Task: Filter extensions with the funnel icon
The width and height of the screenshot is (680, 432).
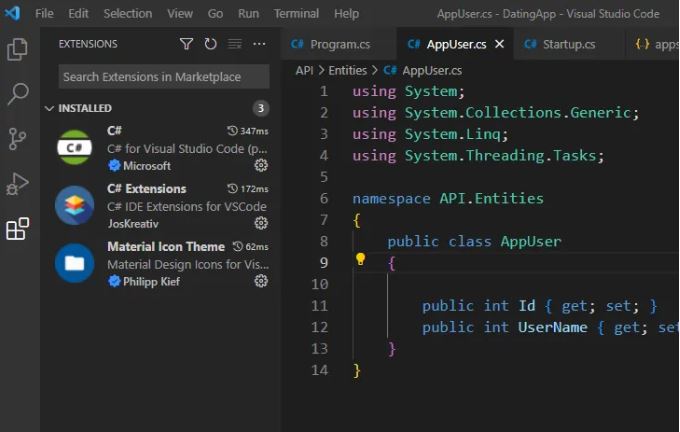Action: (x=186, y=44)
